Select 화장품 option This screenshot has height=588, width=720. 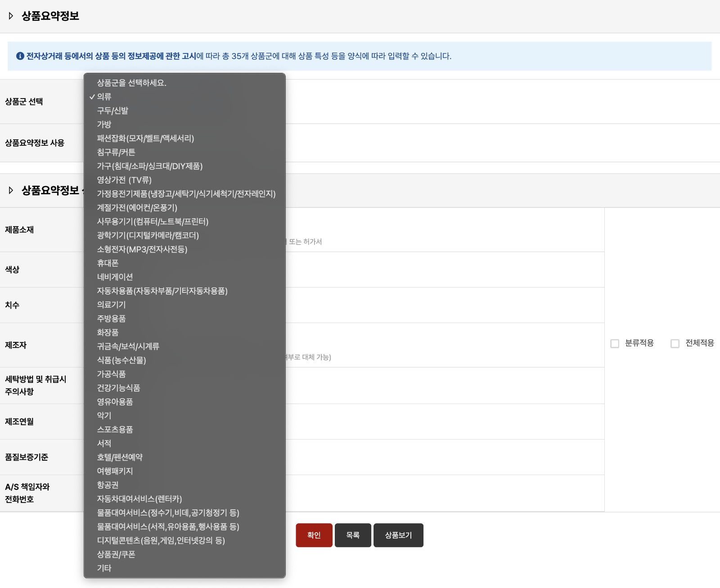pos(184,332)
